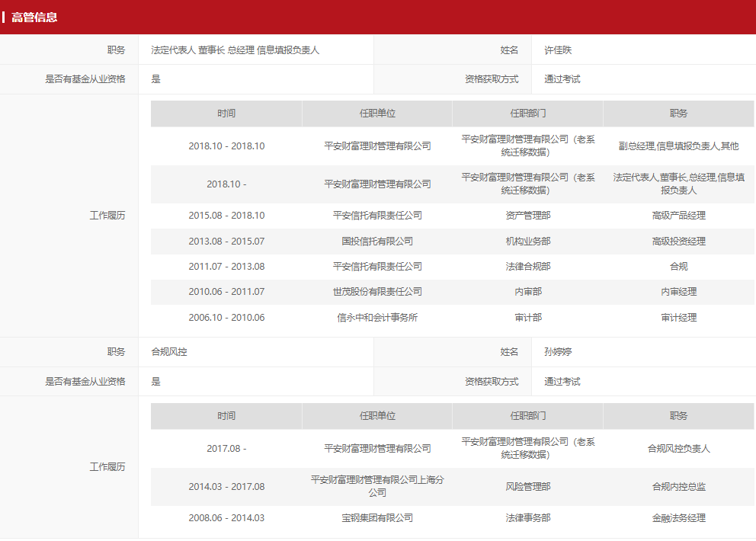The height and width of the screenshot is (541, 756).
Task: Click the open-ended date 2018.10 -
Action: [x=226, y=184]
